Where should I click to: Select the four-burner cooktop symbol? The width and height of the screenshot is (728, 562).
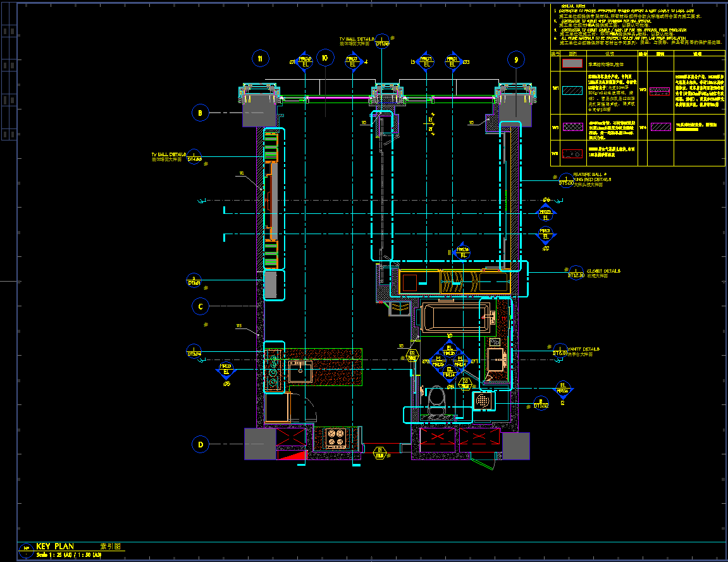pyautogui.click(x=335, y=437)
